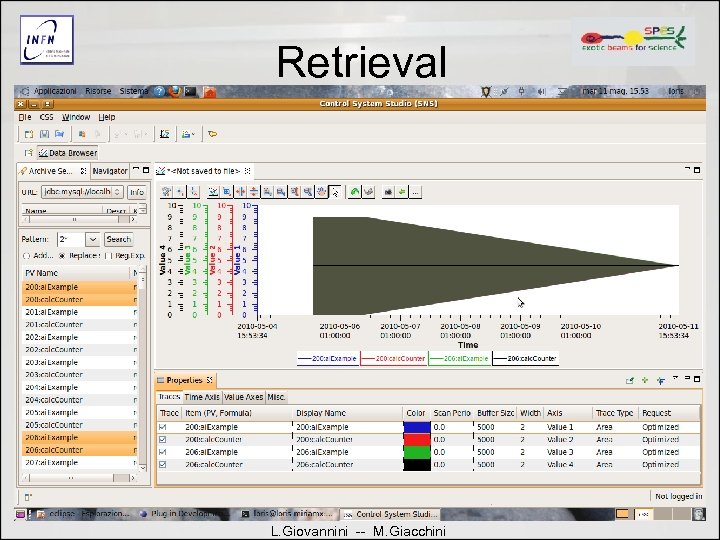Select the Data Browser perspective button
This screenshot has height=540, width=720.
tap(68, 152)
